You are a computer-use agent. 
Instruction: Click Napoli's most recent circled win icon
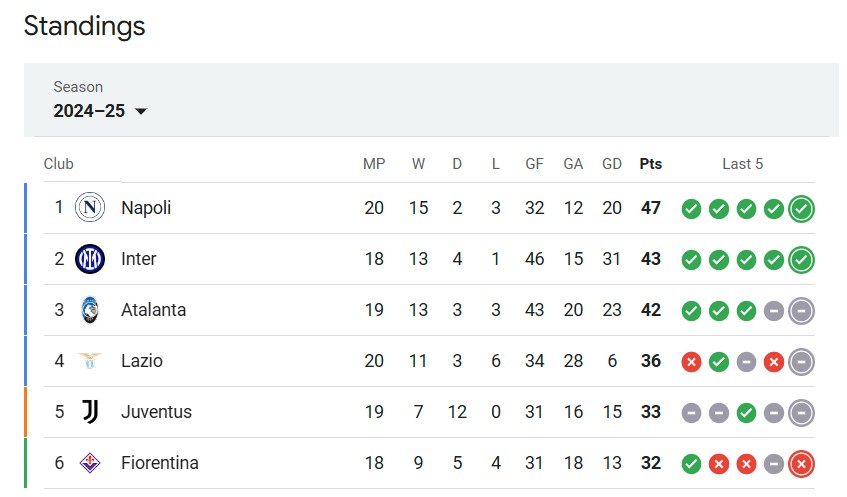coord(801,209)
